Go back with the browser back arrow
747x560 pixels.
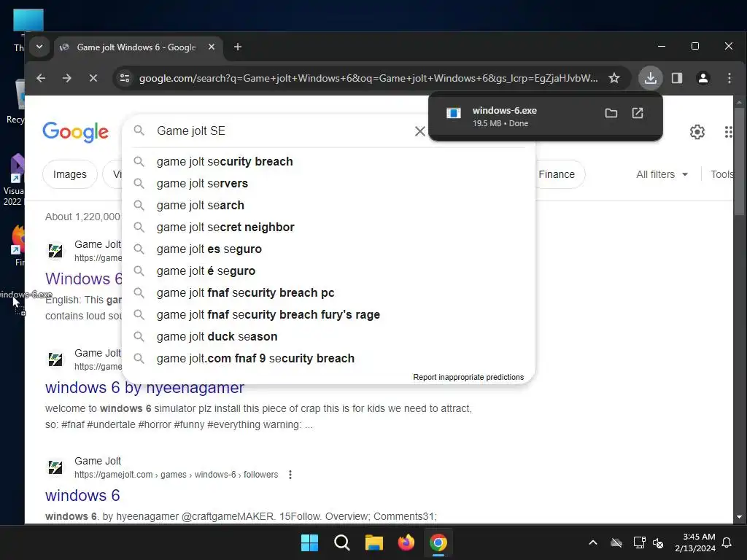coord(41,78)
